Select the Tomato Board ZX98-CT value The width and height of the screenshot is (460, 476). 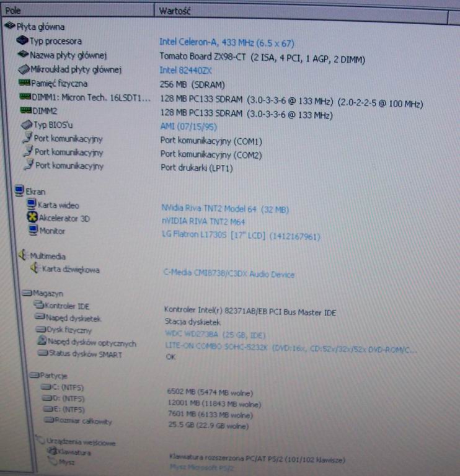[x=262, y=58]
